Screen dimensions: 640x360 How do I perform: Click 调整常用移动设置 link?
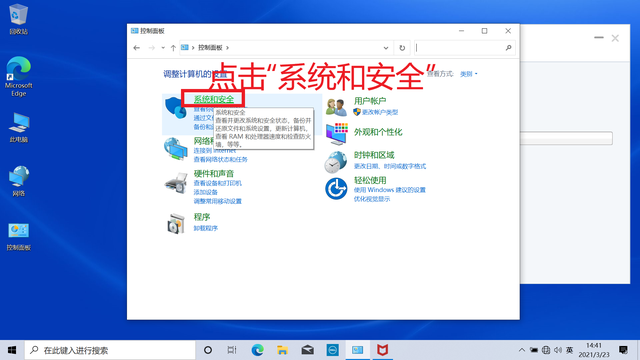click(218, 201)
